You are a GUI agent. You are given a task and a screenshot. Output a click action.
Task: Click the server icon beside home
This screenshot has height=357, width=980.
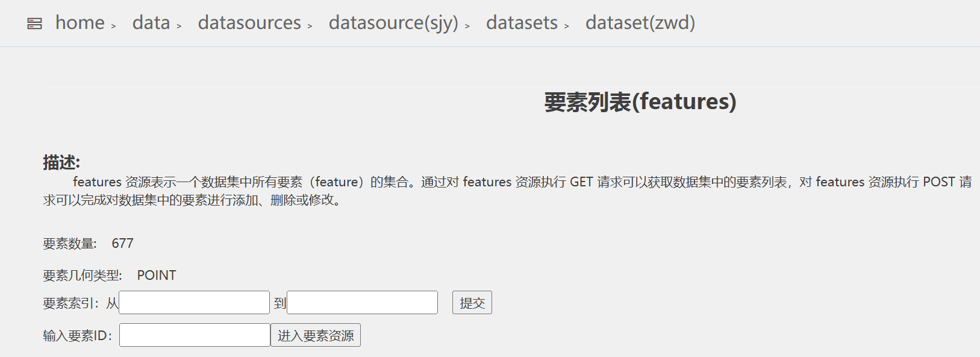pos(35,24)
